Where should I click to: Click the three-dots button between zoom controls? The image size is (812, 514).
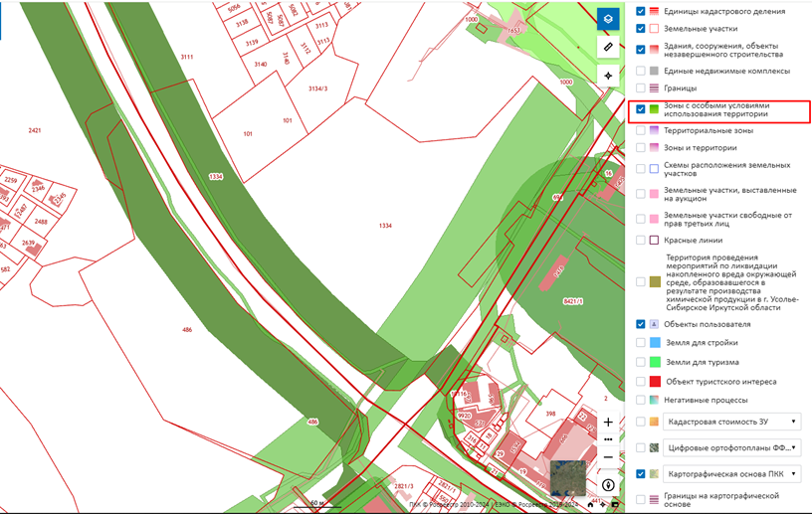click(x=608, y=439)
